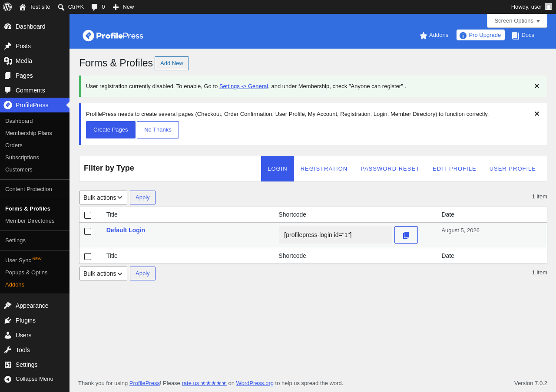Click the WordPress logo in admin bar
The image size is (556, 392).
(x=7, y=7)
